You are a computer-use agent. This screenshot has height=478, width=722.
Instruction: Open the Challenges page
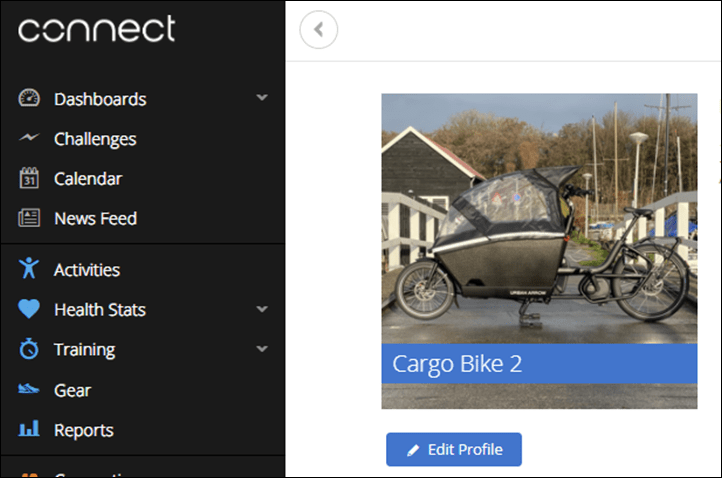click(x=95, y=139)
